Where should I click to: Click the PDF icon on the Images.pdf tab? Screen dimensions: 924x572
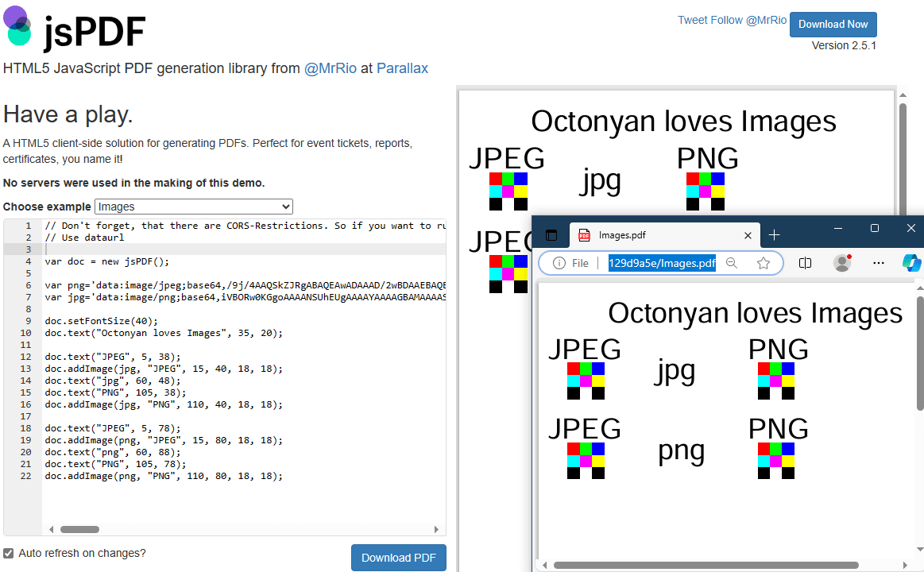(584, 235)
